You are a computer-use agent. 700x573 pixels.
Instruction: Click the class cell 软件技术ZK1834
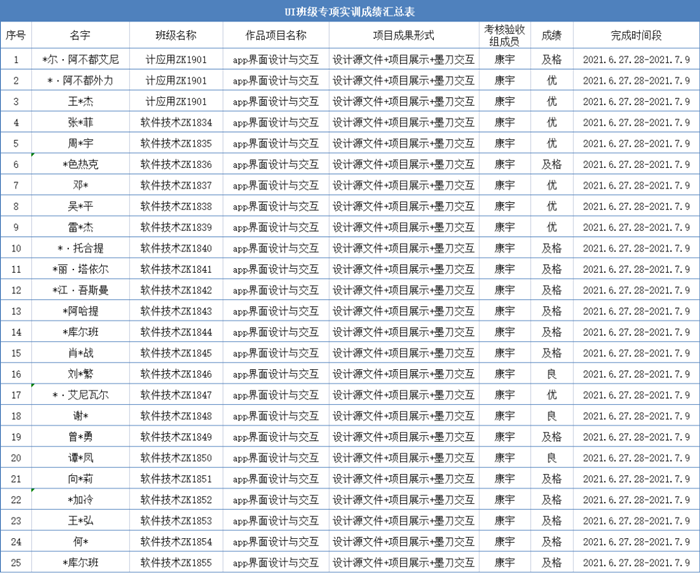point(176,122)
